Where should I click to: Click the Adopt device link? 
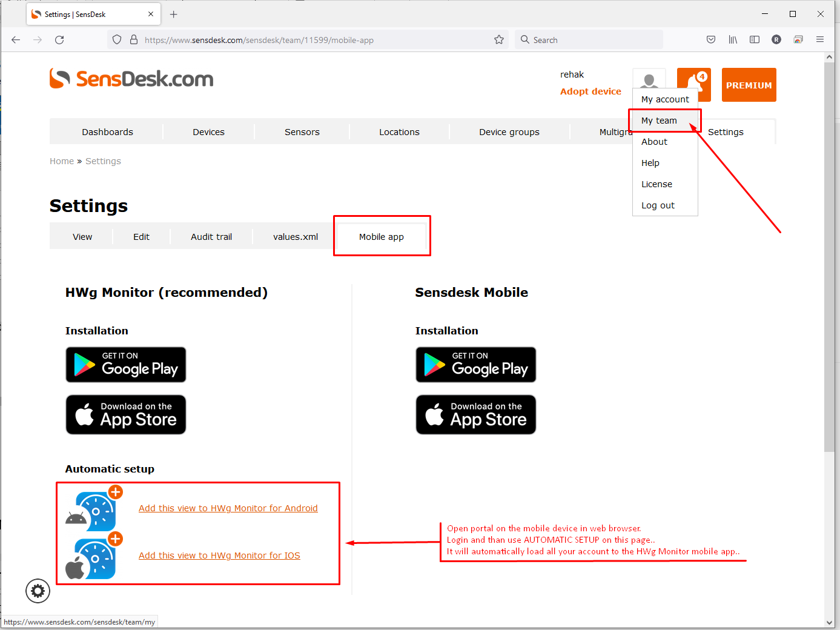pyautogui.click(x=590, y=91)
